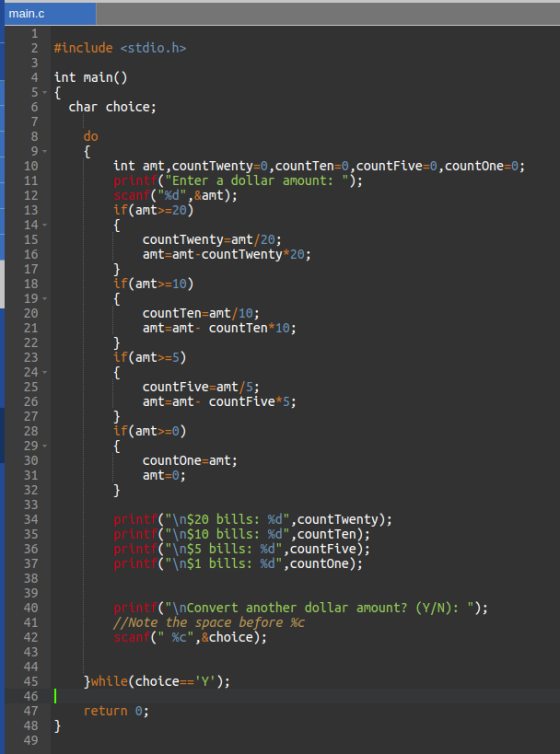This screenshot has width=560, height=754.
Task: Click the scanf("%d",&amt) line
Action: 175,196
